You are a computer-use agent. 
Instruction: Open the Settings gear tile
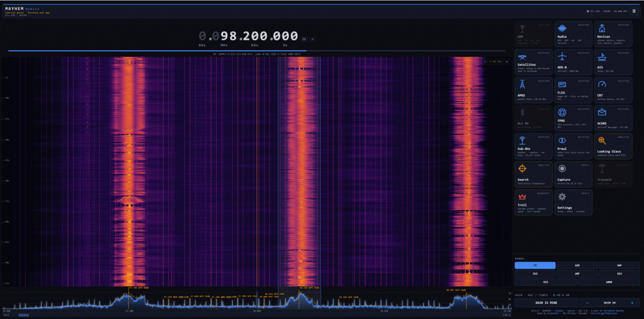pyautogui.click(x=573, y=203)
